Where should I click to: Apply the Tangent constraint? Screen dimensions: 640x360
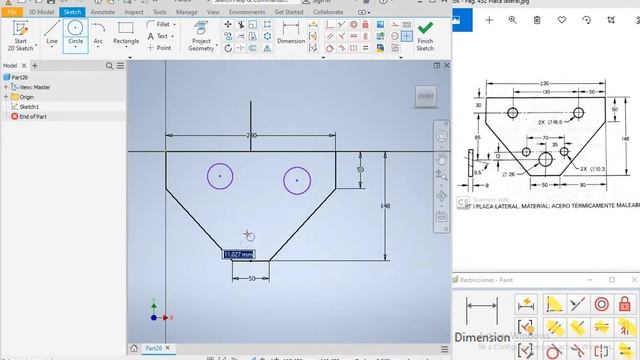coord(330,48)
